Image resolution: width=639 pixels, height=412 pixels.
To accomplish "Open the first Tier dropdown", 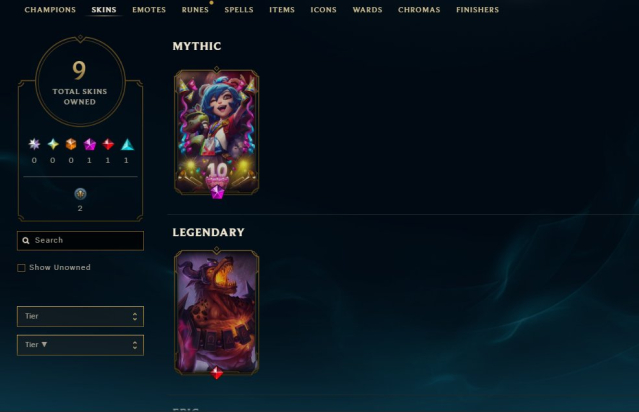I will tap(80, 316).
